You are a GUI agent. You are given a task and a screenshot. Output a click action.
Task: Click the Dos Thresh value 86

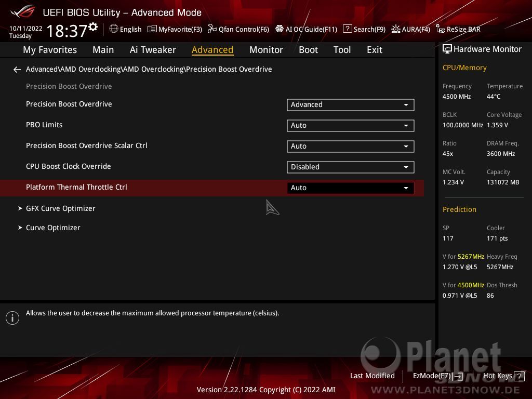point(490,296)
